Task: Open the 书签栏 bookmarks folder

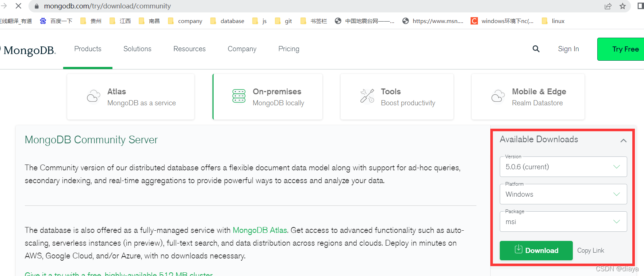Action: [x=314, y=21]
